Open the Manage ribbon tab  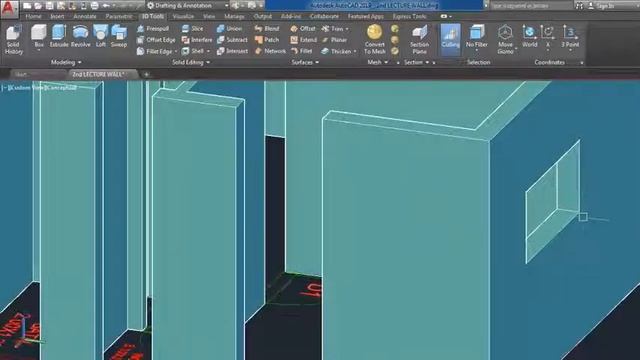[234, 17]
